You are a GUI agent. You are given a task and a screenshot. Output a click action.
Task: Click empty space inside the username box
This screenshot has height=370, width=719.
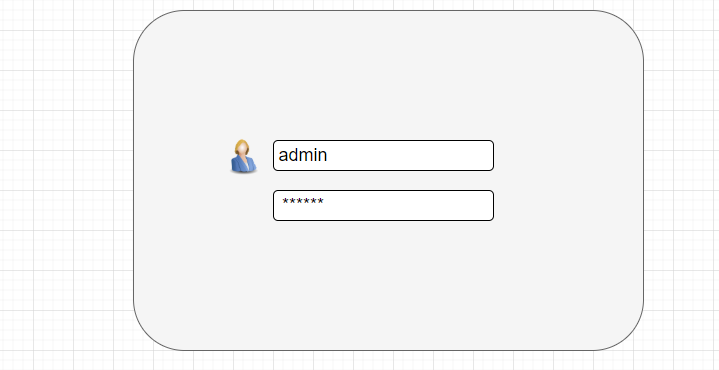pyautogui.click(x=413, y=155)
